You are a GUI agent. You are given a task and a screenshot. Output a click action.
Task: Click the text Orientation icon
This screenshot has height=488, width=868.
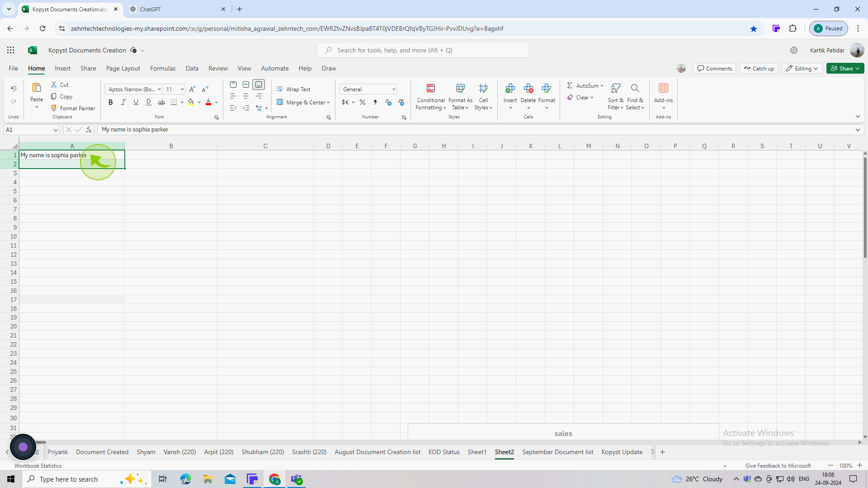click(x=259, y=108)
